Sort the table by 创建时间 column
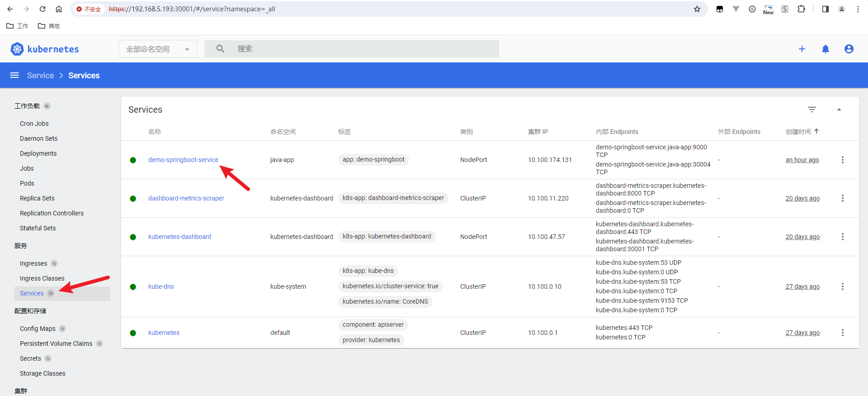 (x=802, y=132)
